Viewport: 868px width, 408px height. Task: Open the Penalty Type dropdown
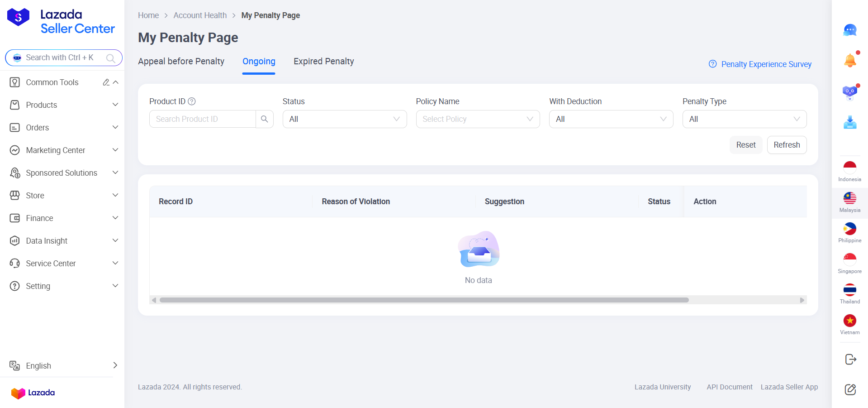click(744, 119)
